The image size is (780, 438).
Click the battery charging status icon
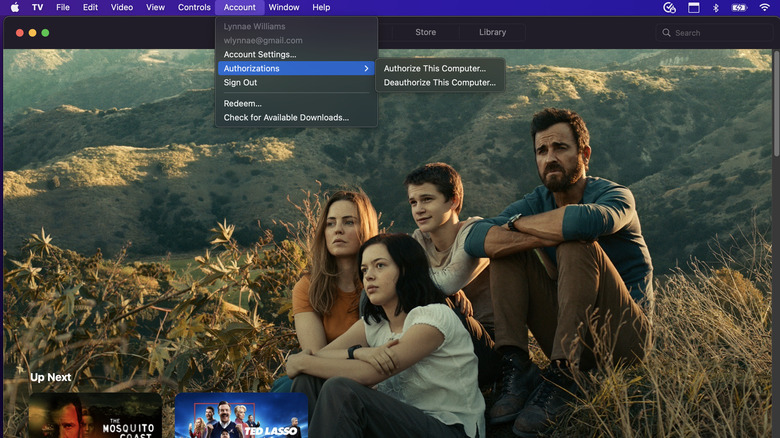739,7
